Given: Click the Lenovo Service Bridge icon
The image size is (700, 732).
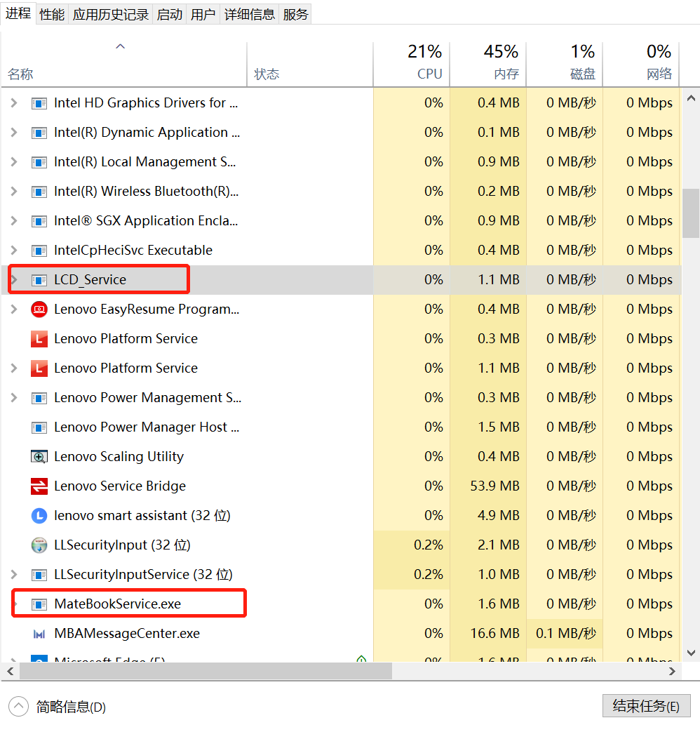Looking at the screenshot, I should coord(39,486).
